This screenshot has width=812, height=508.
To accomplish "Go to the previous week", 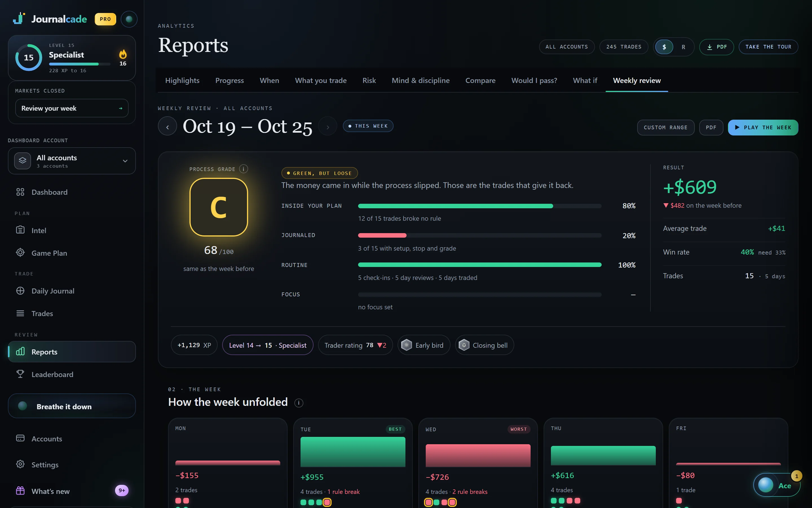I will [167, 126].
